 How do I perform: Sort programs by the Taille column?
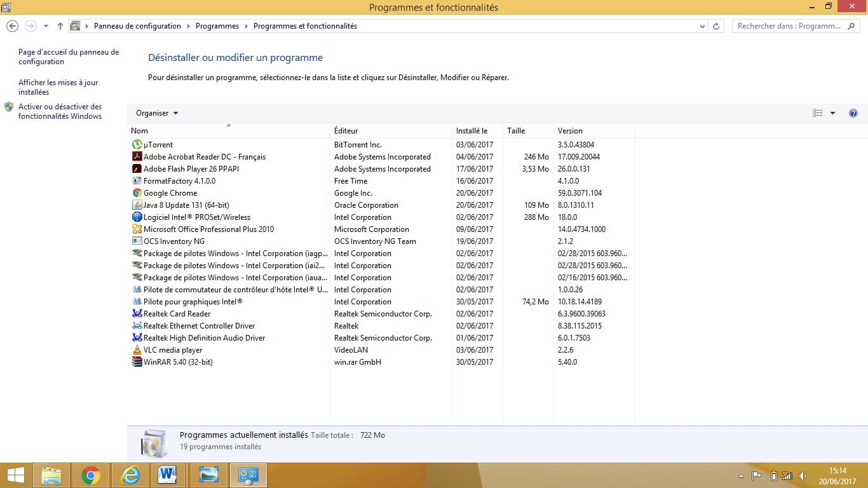click(x=516, y=131)
